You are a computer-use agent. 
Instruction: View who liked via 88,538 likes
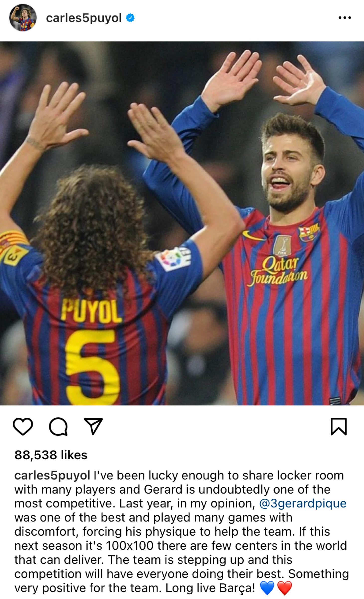tap(51, 455)
